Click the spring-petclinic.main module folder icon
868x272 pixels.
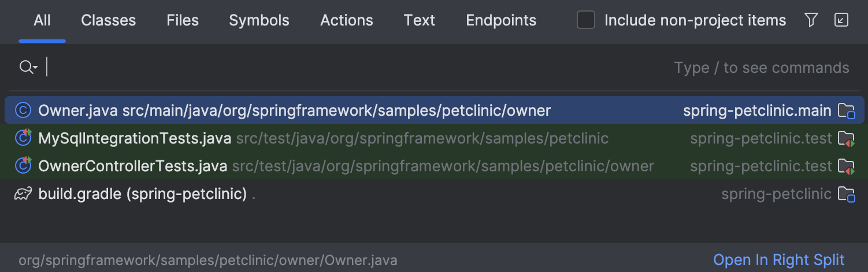click(847, 111)
